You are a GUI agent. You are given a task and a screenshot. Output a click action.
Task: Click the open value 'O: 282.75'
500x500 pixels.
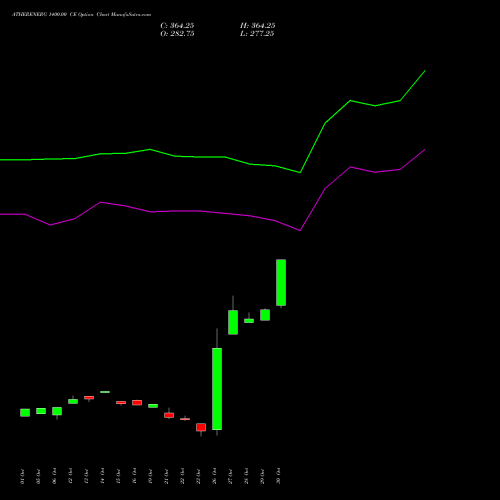tap(177, 34)
